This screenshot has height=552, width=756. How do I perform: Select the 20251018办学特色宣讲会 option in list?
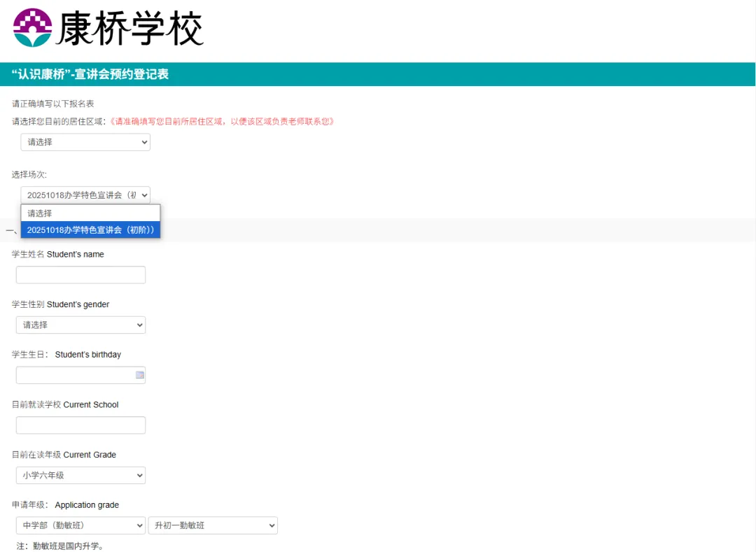tap(90, 229)
